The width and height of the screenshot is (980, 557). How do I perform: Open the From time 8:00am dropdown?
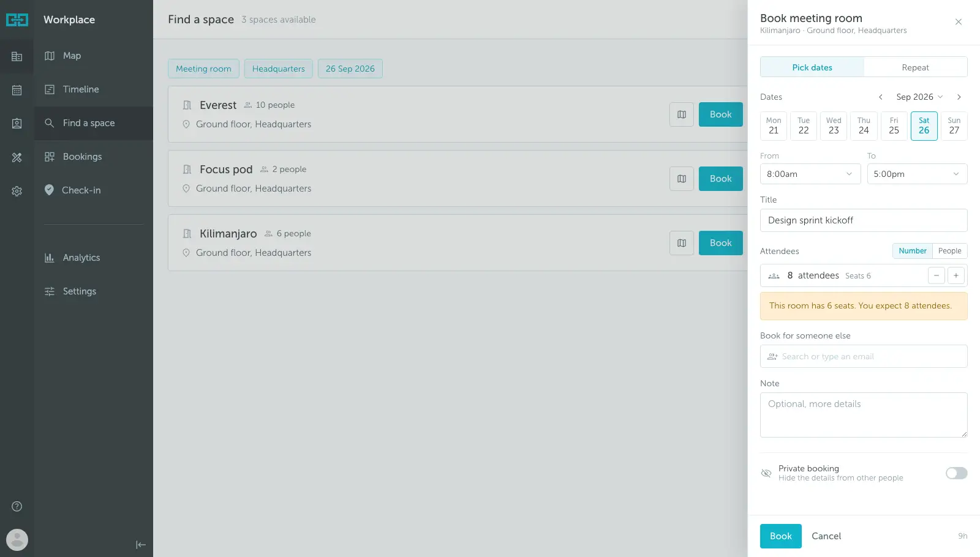point(810,174)
